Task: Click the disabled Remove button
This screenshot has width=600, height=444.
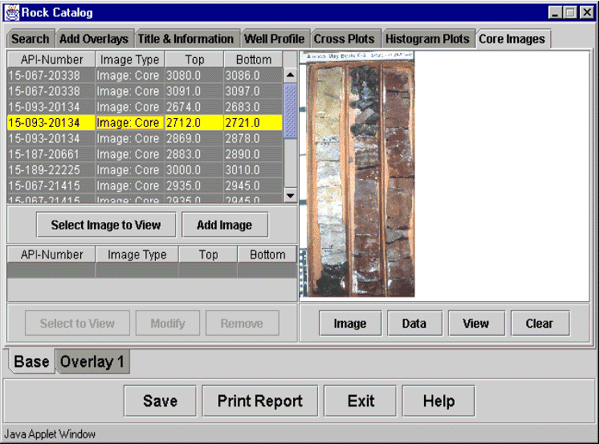Action: (242, 323)
